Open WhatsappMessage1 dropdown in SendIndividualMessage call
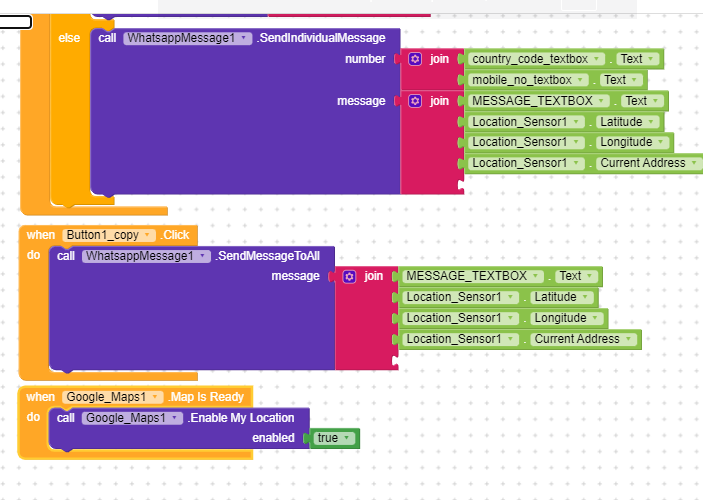Image resolution: width=703 pixels, height=500 pixels. click(x=188, y=38)
